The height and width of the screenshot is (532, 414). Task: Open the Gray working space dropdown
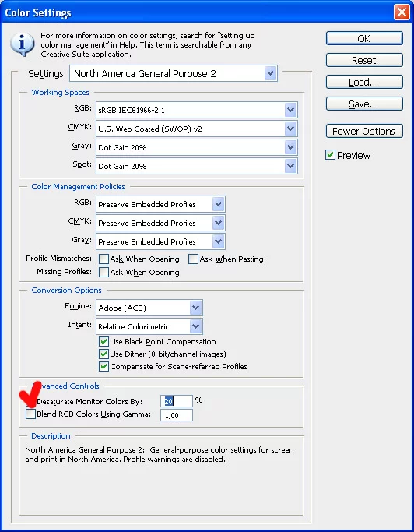[x=197, y=147]
